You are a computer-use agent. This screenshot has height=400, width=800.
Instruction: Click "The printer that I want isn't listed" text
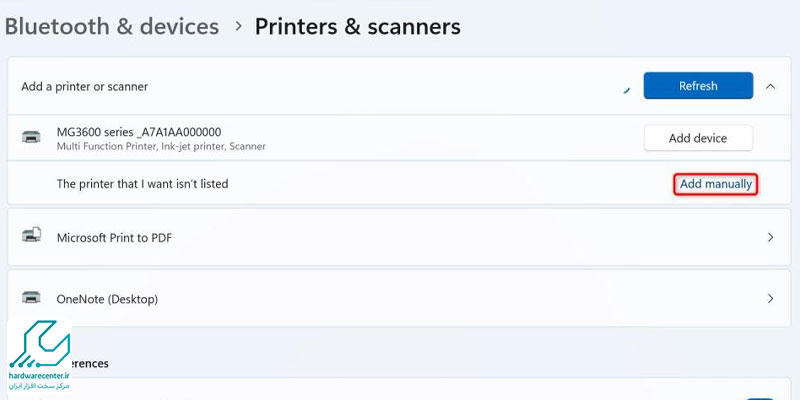coord(142,184)
